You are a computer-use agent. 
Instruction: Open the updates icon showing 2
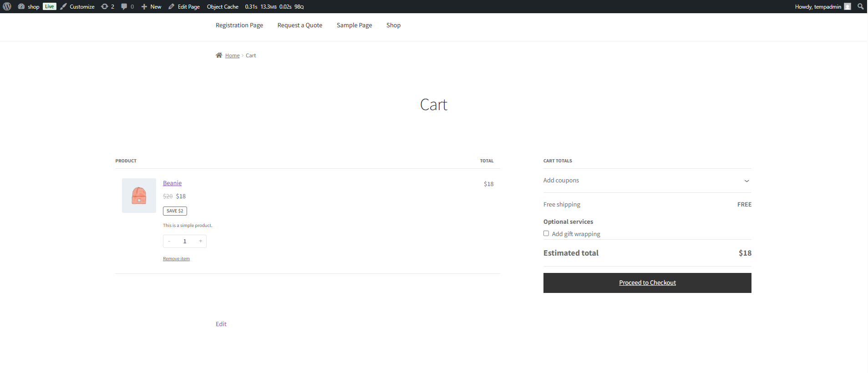click(x=107, y=6)
